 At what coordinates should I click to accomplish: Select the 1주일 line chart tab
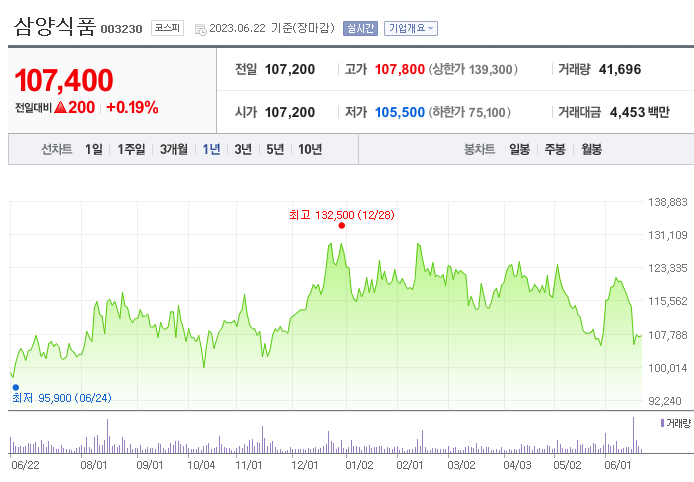(x=131, y=150)
